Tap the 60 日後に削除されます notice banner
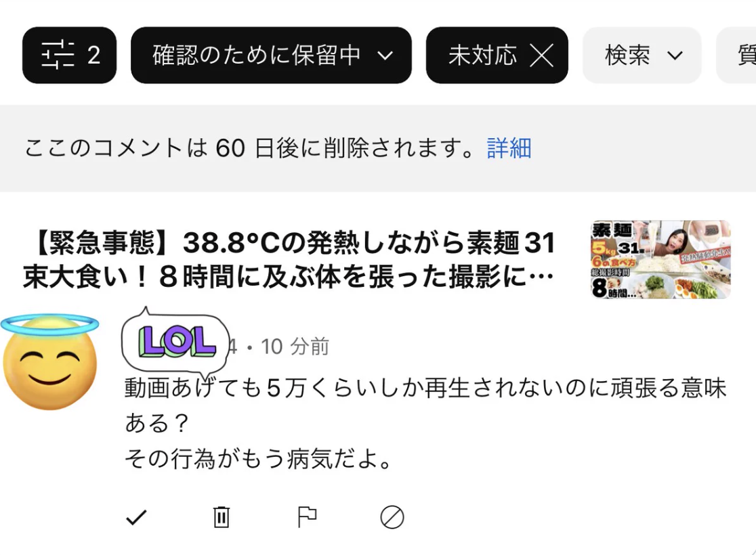 [x=378, y=148]
